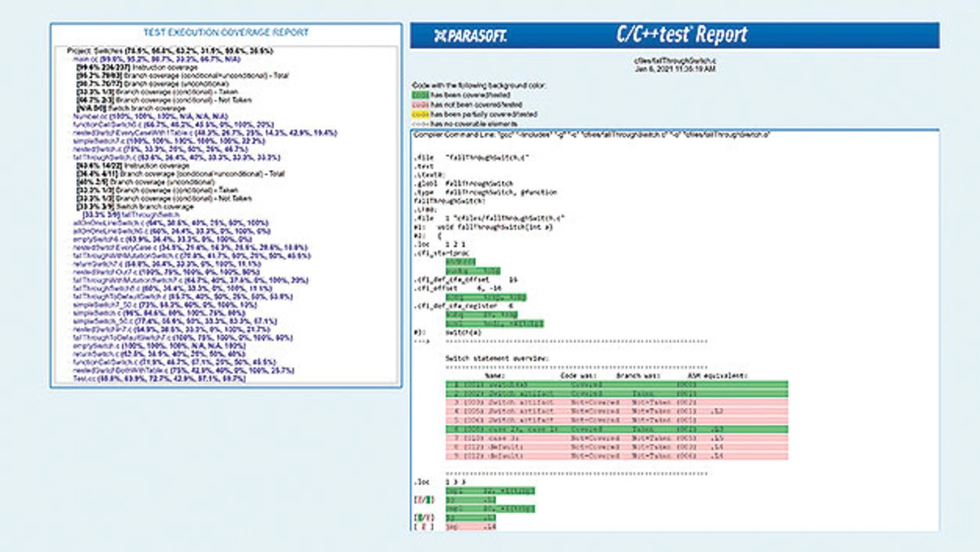Click the green covered-code legend swatch
This screenshot has height=552, width=980.
(x=420, y=95)
